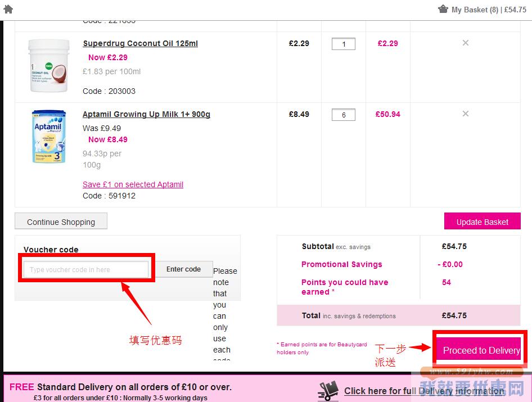Click the delivery trolley icon
Viewport: 532px width, 402px height.
tap(328, 390)
